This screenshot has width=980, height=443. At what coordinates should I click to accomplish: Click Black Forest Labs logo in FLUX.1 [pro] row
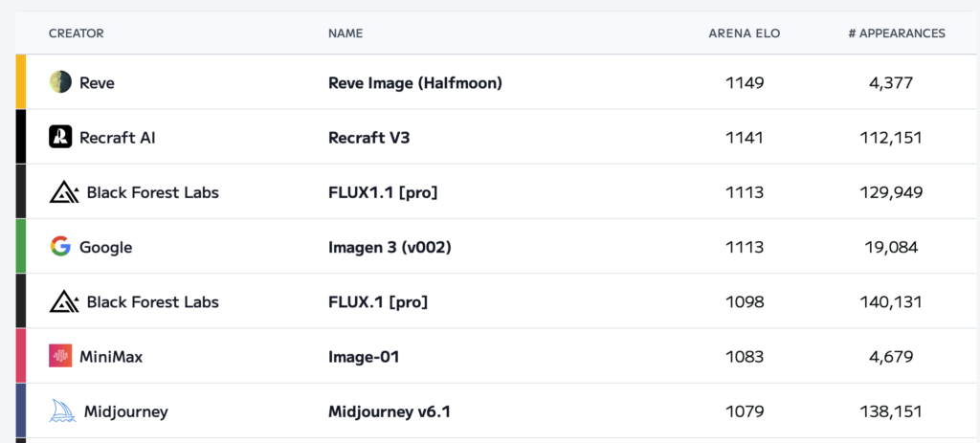pos(63,301)
